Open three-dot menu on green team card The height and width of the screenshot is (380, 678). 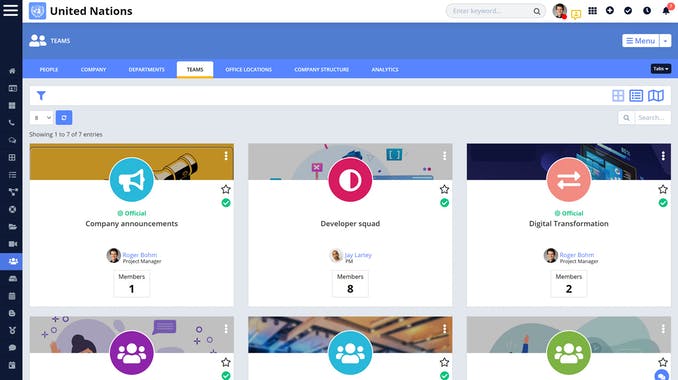pos(663,329)
